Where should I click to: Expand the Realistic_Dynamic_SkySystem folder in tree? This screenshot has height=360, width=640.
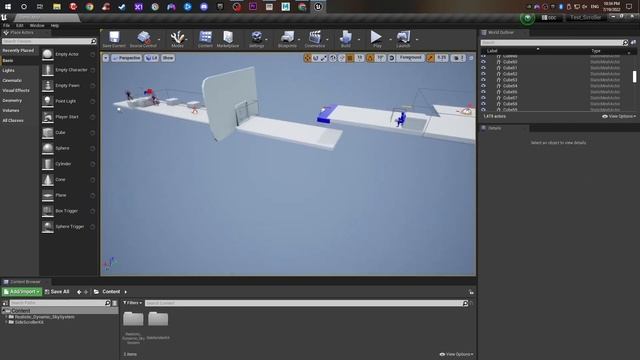(x=6, y=317)
